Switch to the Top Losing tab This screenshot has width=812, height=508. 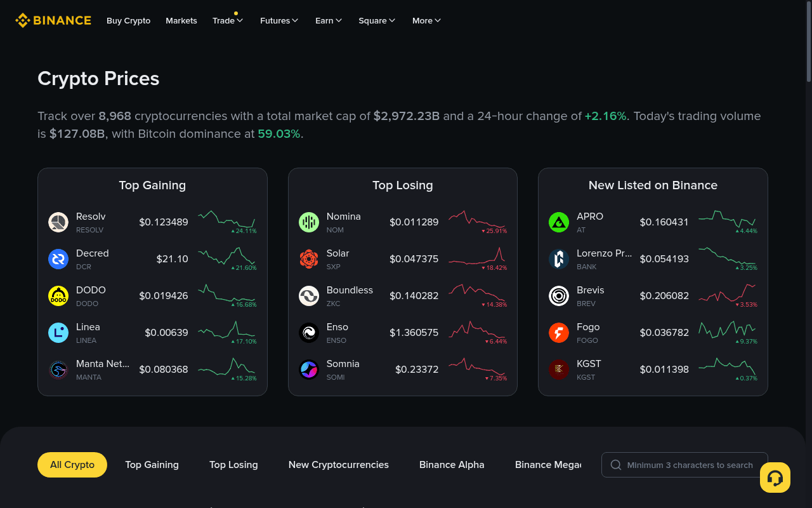tap(233, 465)
